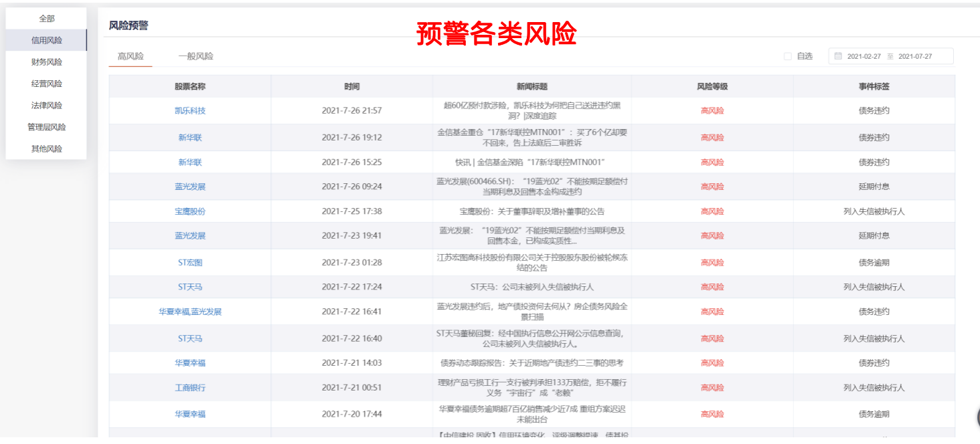Click news title 江苏宏图高科技股份有限公司

click(x=532, y=263)
